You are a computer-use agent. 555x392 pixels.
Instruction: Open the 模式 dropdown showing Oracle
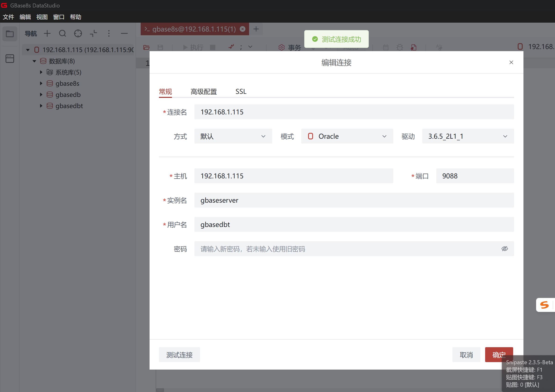click(347, 136)
